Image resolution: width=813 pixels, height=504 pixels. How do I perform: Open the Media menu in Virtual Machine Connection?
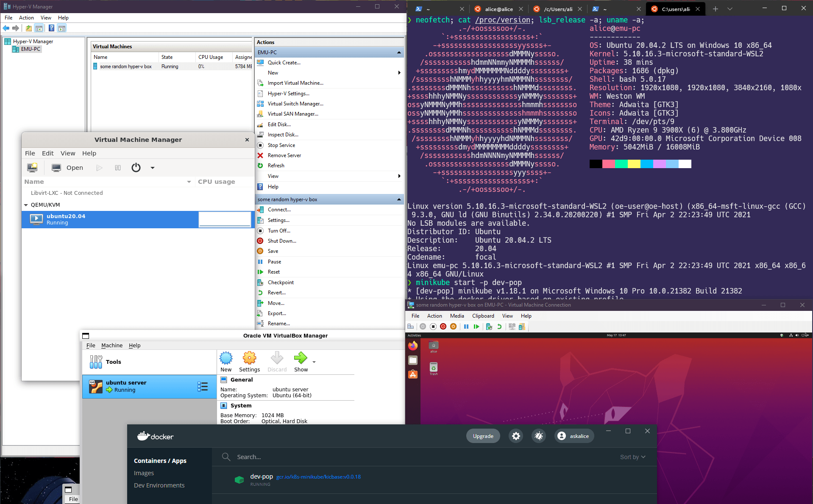tap(457, 316)
